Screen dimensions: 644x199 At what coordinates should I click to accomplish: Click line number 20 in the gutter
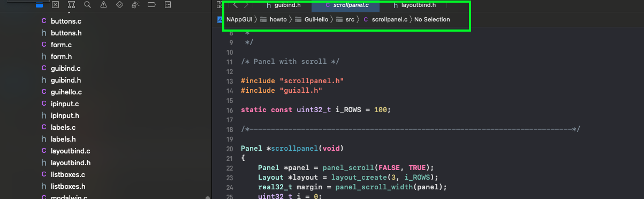229,149
